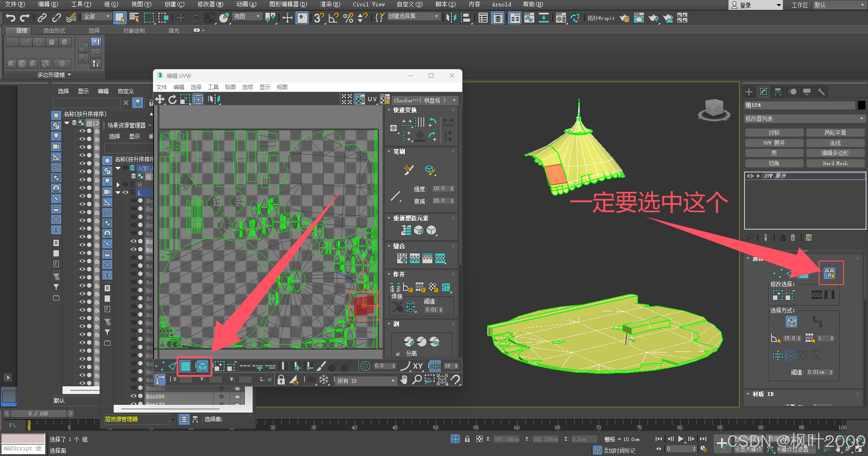Open the 所有 ID dropdown
Screen dimensions: 868x456
tap(366, 381)
